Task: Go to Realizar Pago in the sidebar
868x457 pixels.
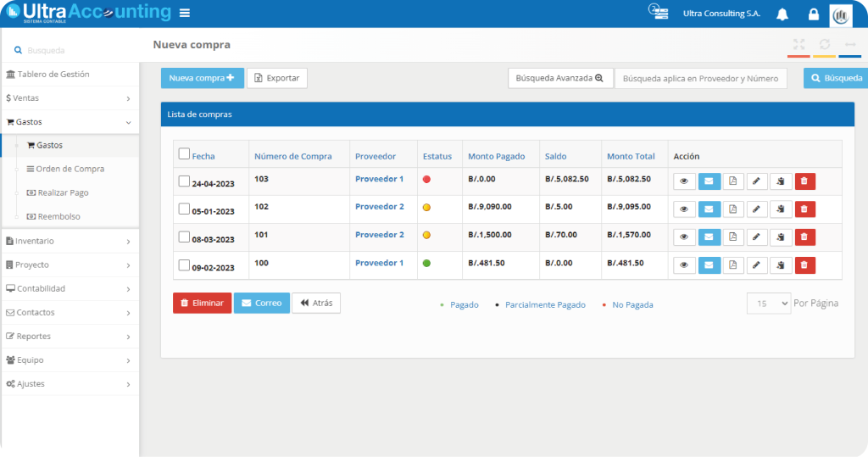Action: tap(63, 192)
